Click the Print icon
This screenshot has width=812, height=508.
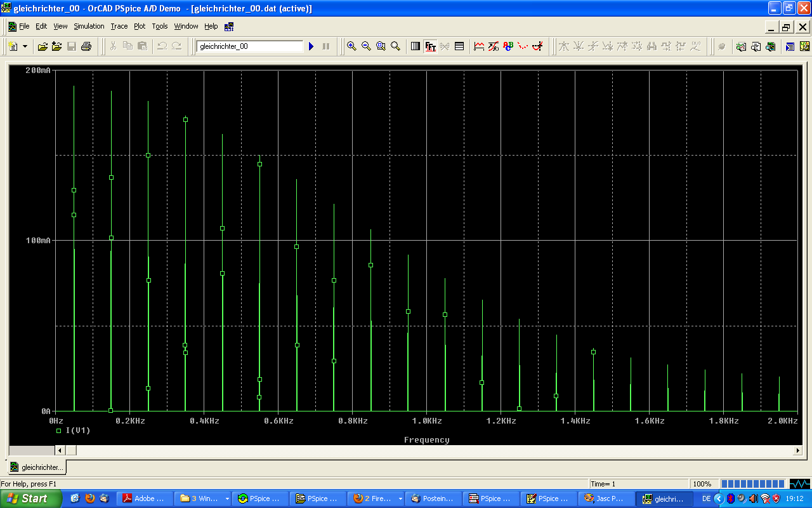[x=86, y=46]
